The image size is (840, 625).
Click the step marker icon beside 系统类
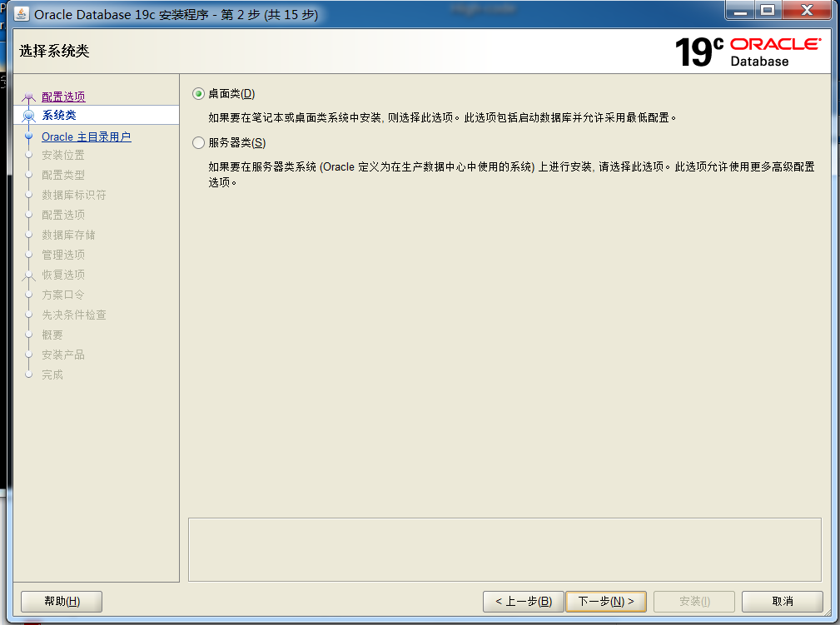pyautogui.click(x=29, y=116)
